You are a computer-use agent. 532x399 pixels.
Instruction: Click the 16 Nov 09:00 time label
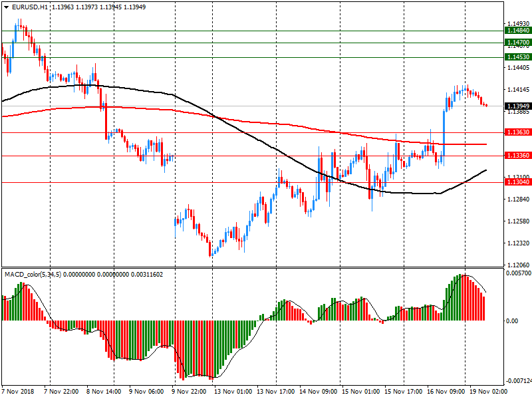tap(446, 392)
